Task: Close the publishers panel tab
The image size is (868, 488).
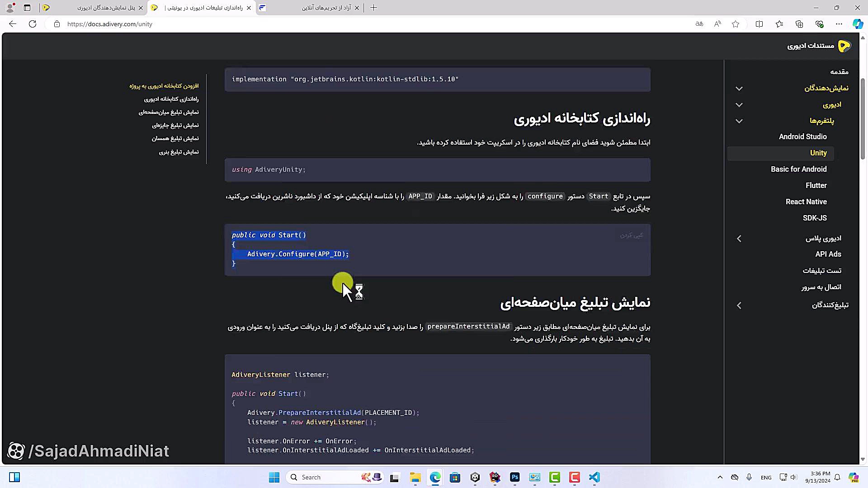Action: click(x=141, y=8)
